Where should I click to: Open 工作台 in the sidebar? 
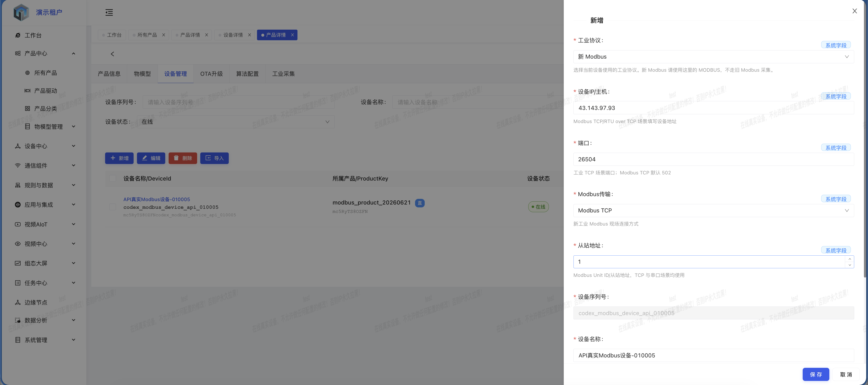tap(33, 35)
